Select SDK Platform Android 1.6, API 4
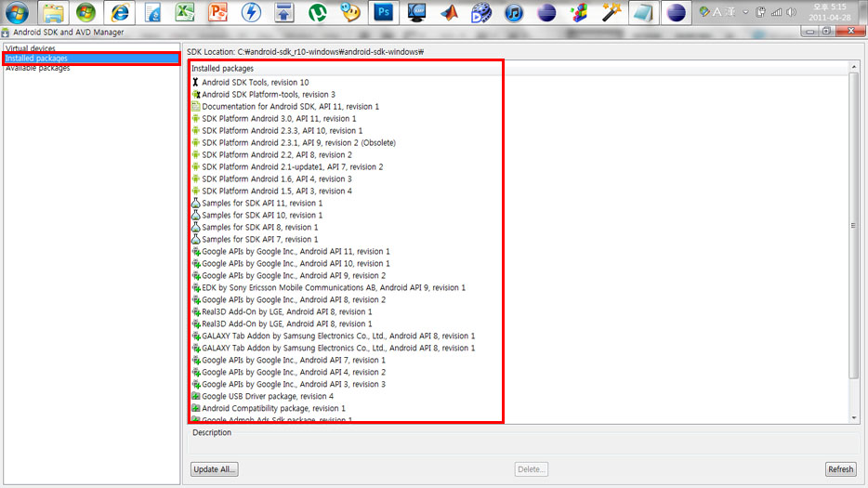 277,178
